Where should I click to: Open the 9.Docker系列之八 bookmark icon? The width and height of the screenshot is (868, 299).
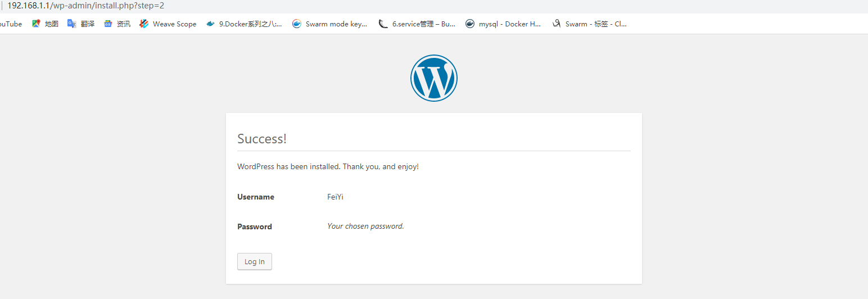tap(210, 24)
